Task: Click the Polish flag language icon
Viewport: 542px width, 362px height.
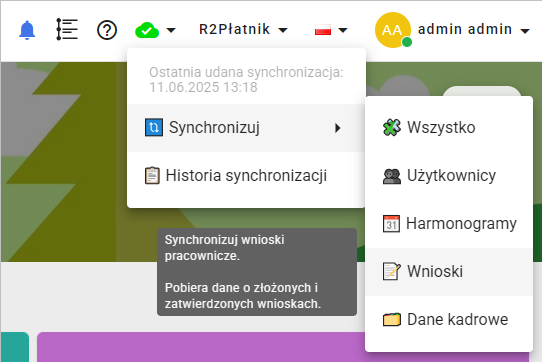Action: [323, 30]
